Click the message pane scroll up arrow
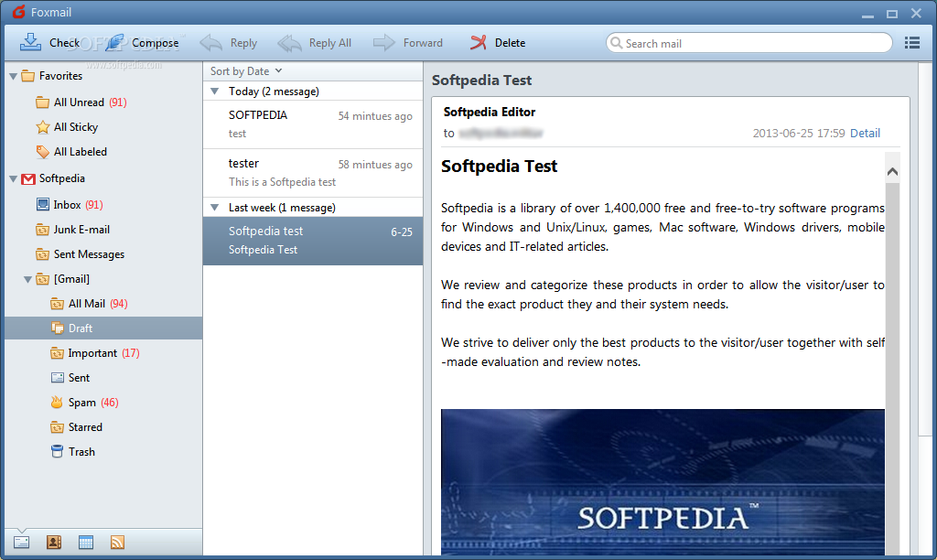Viewport: 937px width, 560px height. [892, 171]
